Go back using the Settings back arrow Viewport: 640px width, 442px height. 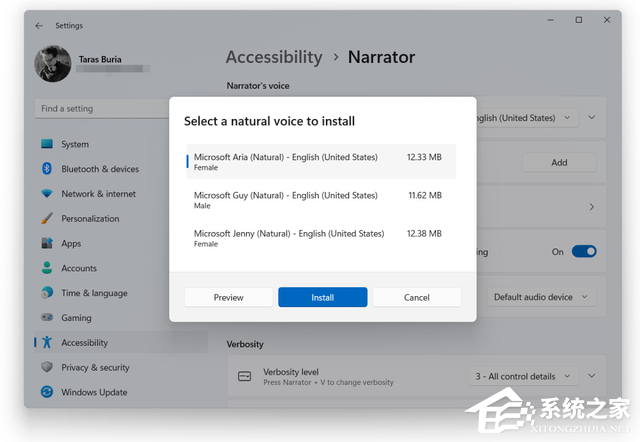[x=39, y=25]
